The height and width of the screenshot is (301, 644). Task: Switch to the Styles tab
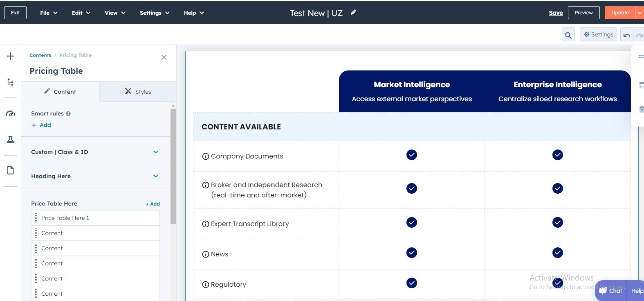point(138,92)
